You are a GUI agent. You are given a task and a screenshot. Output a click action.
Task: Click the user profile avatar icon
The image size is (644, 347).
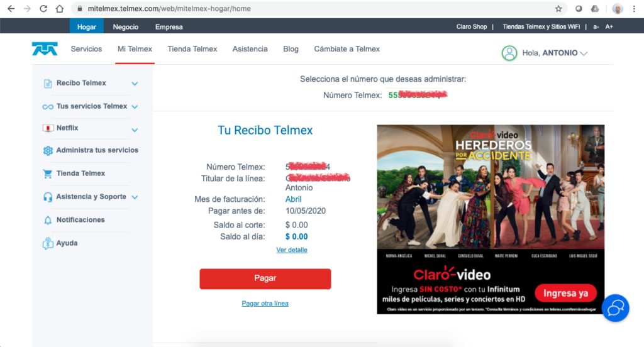pyautogui.click(x=509, y=53)
